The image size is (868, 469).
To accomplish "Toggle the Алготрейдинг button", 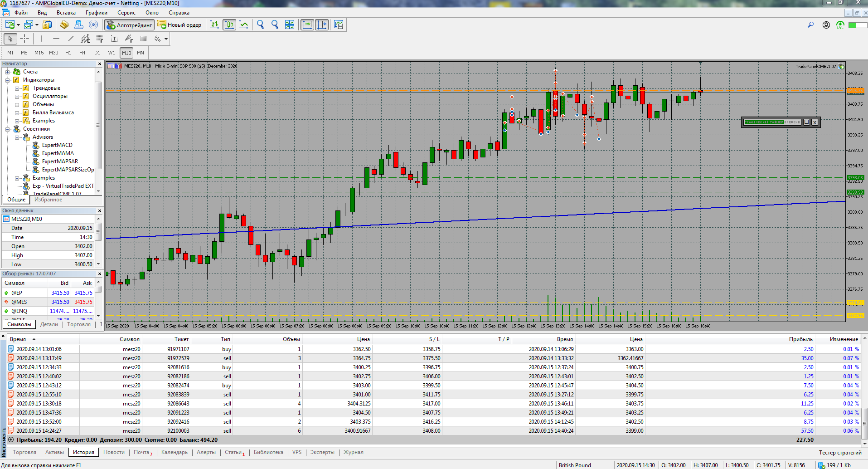I will [x=129, y=24].
